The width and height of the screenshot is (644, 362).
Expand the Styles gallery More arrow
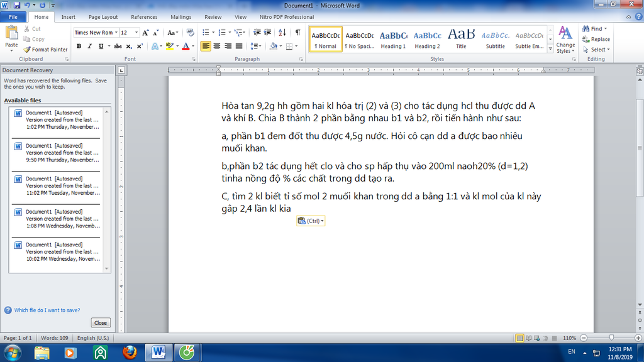(x=550, y=49)
